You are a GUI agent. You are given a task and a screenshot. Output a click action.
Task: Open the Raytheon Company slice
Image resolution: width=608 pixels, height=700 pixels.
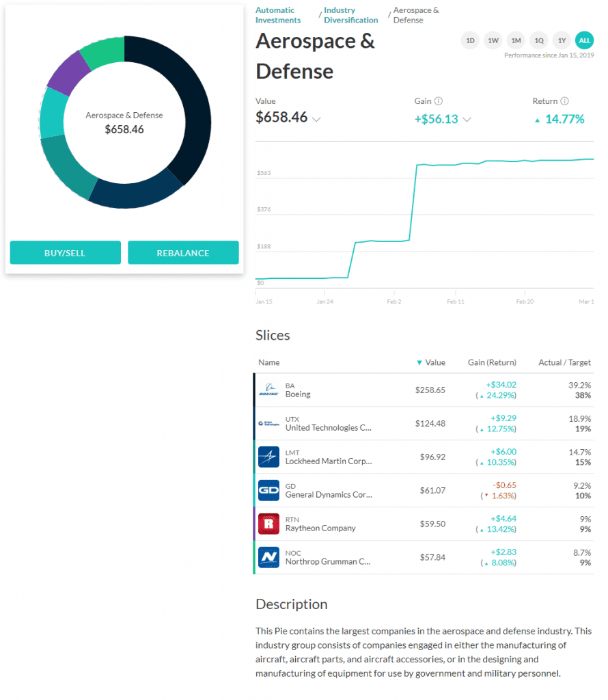pos(424,524)
